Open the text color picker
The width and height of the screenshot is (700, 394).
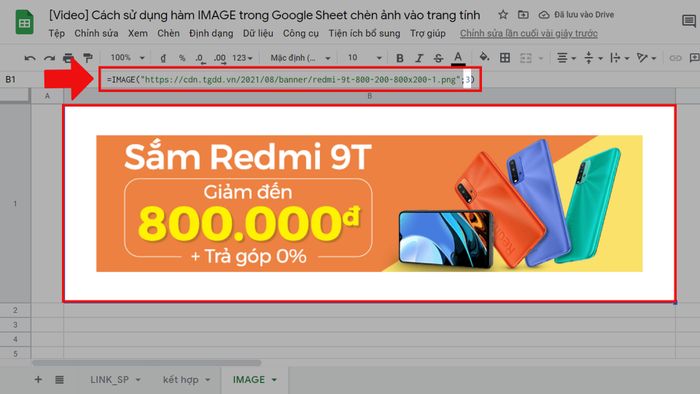pos(458,58)
